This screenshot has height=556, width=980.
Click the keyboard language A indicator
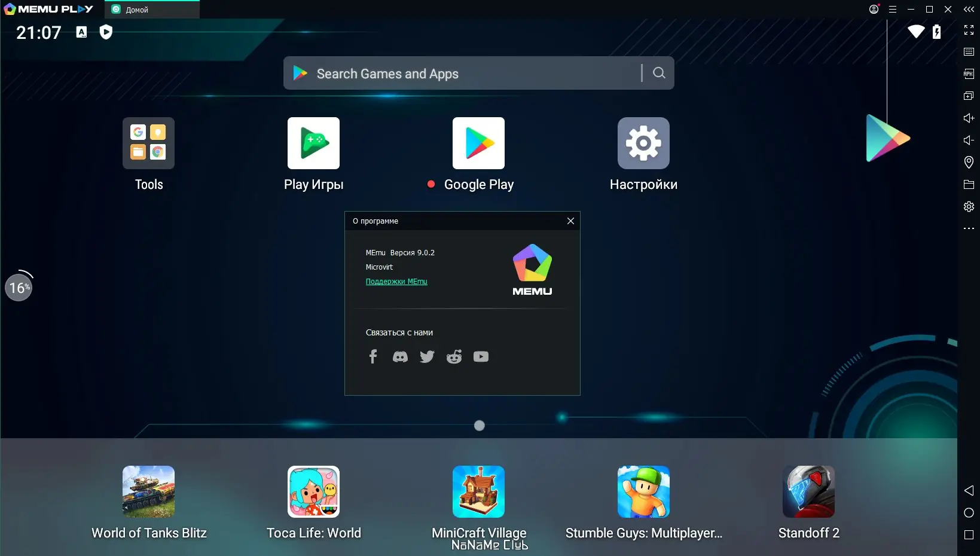coord(82,32)
